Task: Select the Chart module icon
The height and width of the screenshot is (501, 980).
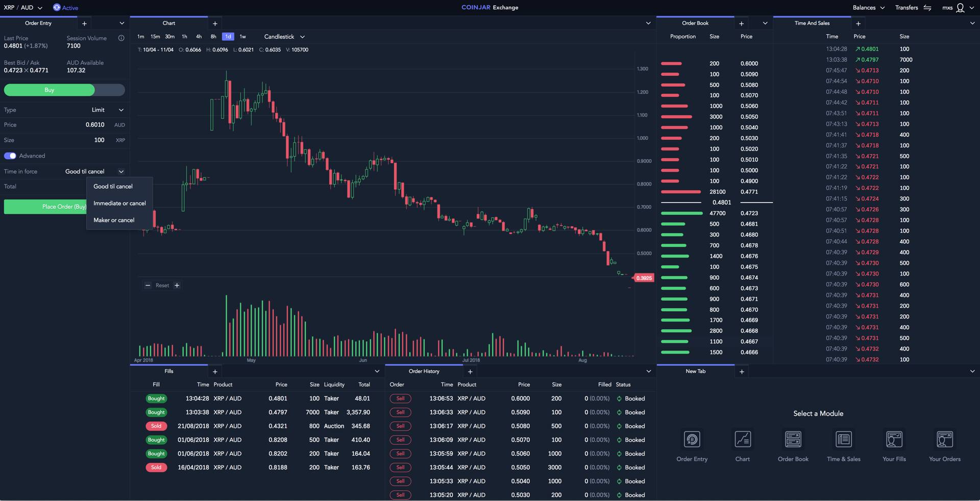Action: pyautogui.click(x=743, y=439)
